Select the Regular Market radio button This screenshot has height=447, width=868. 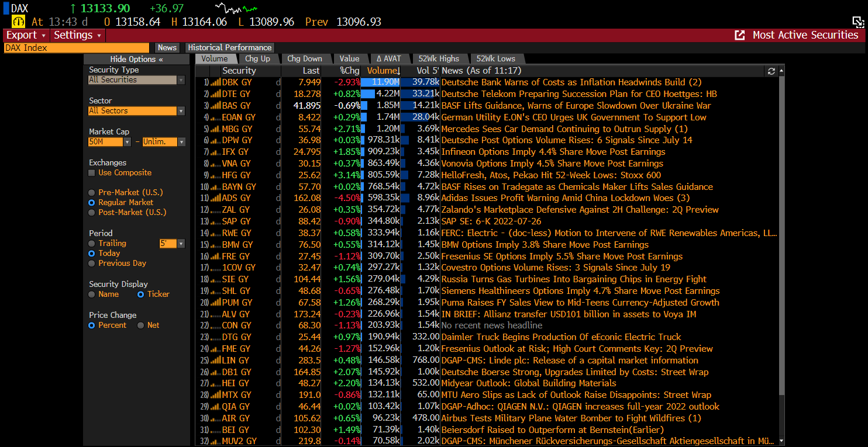91,203
